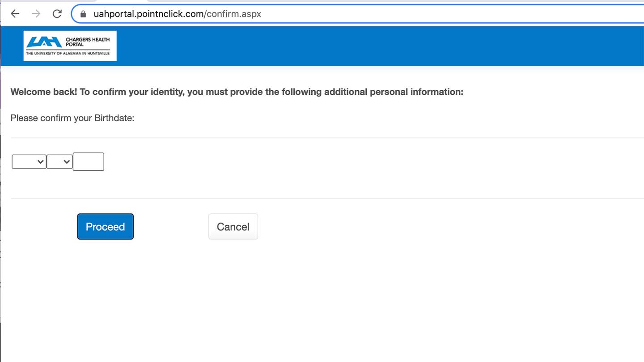
Task: Click the Cancel button
Action: point(233,227)
